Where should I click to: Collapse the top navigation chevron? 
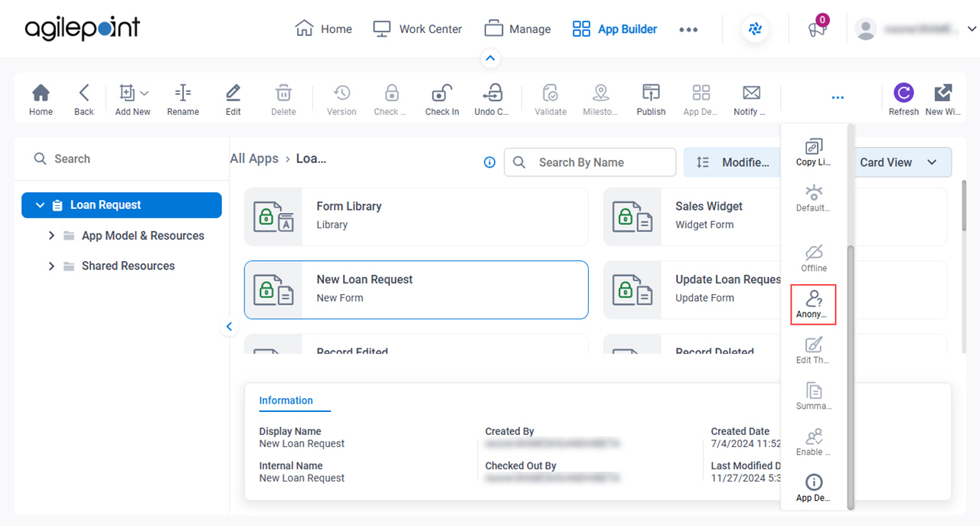(x=490, y=58)
